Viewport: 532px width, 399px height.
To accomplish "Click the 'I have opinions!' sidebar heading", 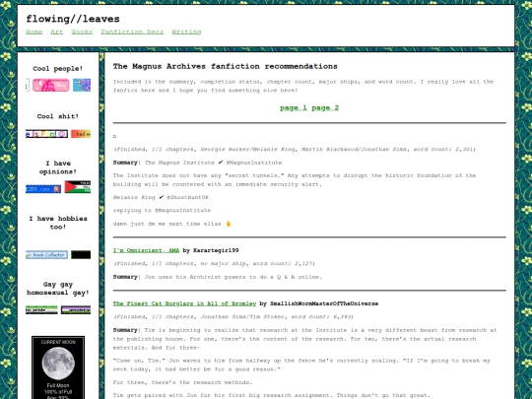I will coord(58,167).
